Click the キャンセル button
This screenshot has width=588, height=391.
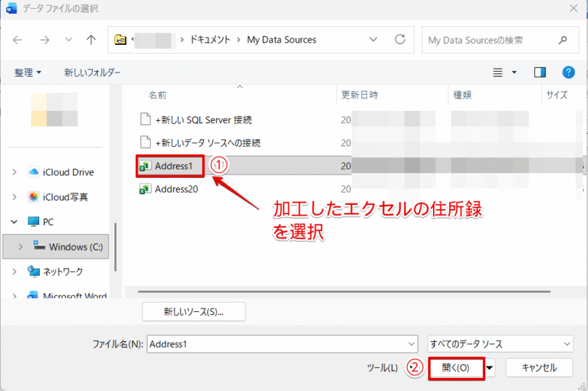[539, 368]
